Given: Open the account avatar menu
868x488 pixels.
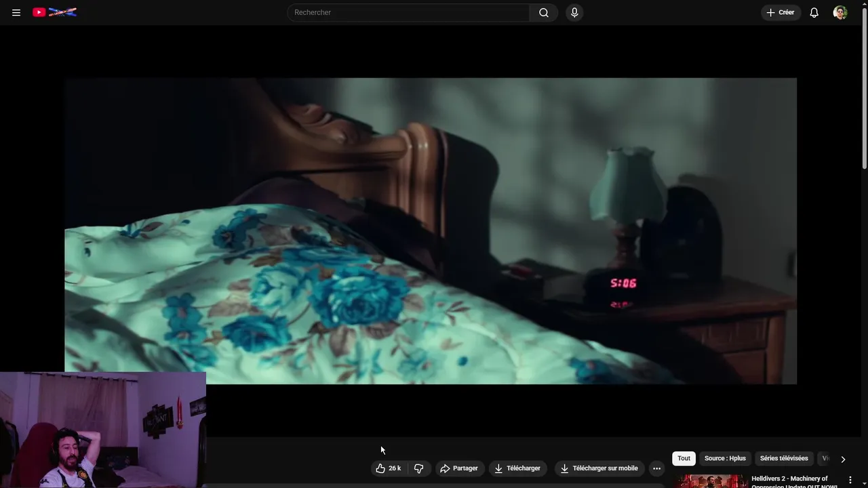Looking at the screenshot, I should [840, 12].
